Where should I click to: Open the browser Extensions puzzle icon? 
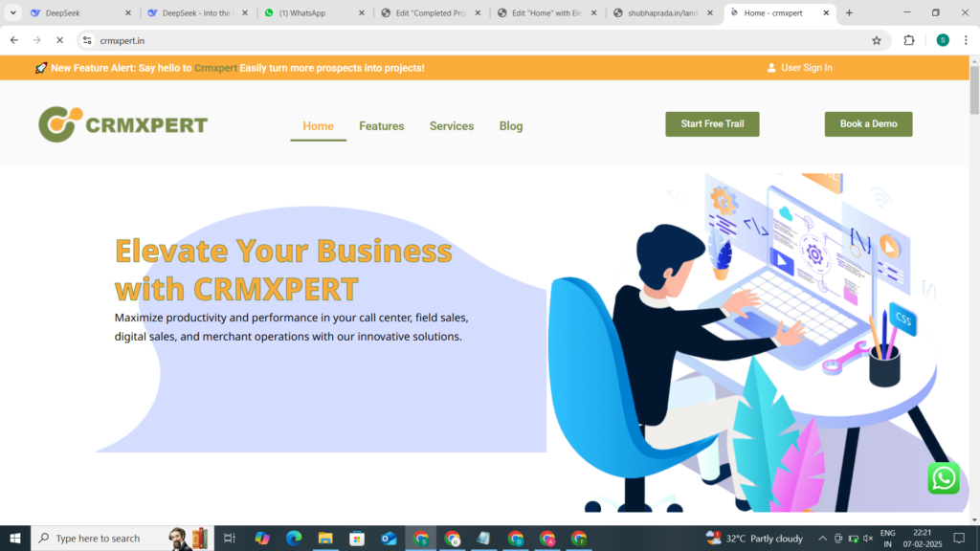click(x=909, y=40)
